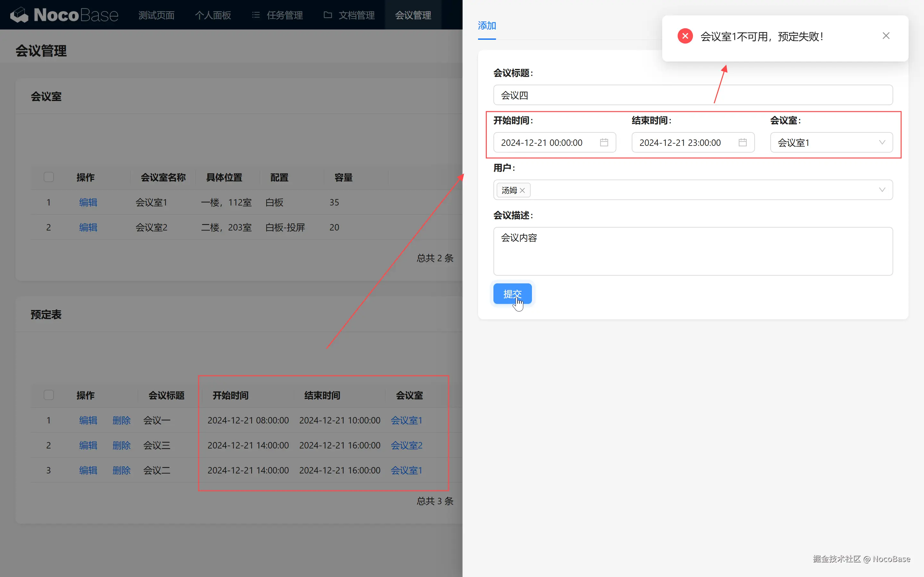This screenshot has height=577, width=924.
Task: Toggle select-all checkbox in 预定表 table
Action: (48, 395)
